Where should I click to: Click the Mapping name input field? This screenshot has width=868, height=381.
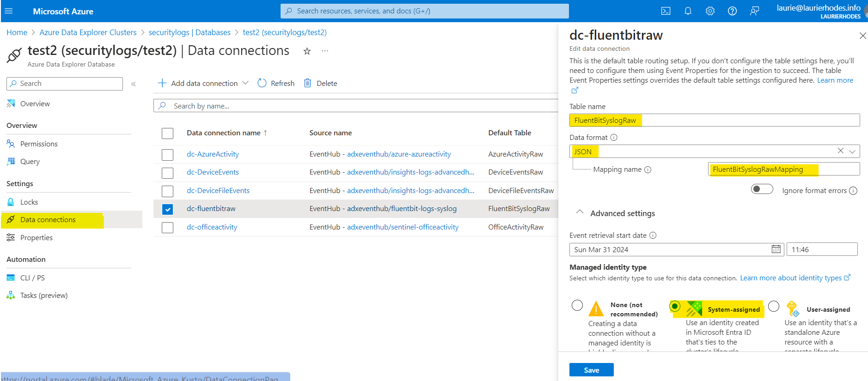[x=784, y=169]
